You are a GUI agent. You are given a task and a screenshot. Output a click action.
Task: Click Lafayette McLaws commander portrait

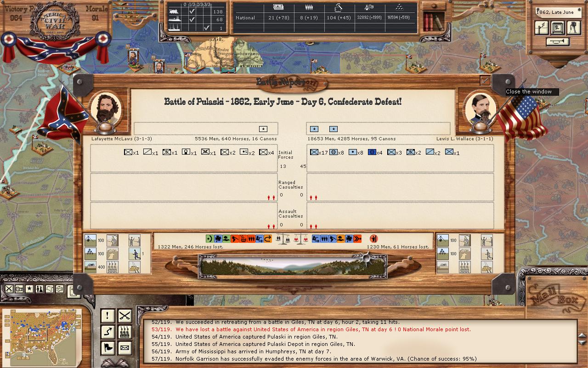tap(106, 109)
